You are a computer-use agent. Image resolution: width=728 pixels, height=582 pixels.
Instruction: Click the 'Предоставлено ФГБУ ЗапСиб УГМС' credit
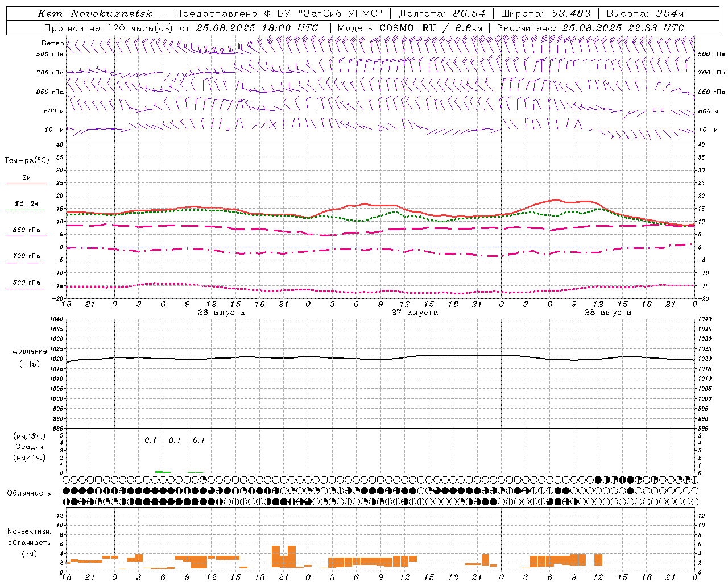click(279, 14)
